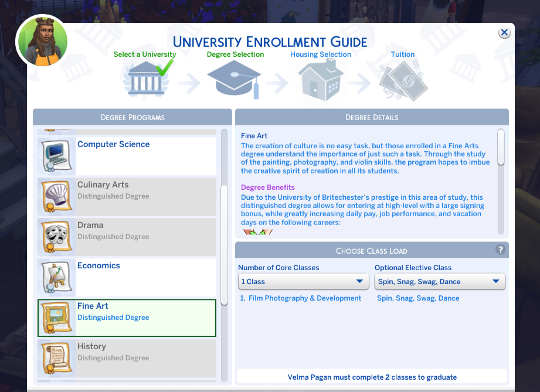Open the Number of Core Classes dropdown

[x=303, y=281]
